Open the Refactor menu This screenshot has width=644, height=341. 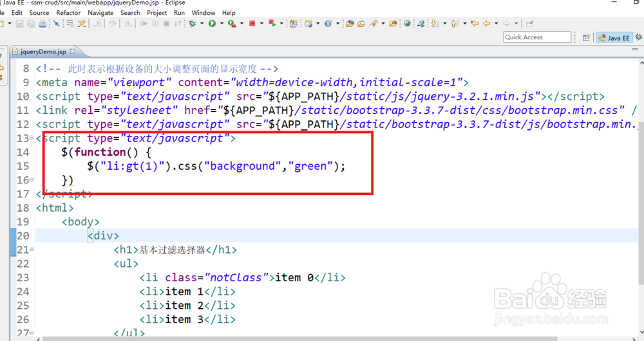click(68, 13)
